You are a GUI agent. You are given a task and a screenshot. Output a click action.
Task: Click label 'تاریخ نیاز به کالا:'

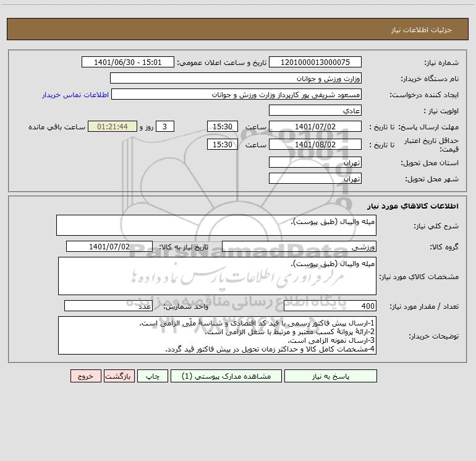coord(184,247)
